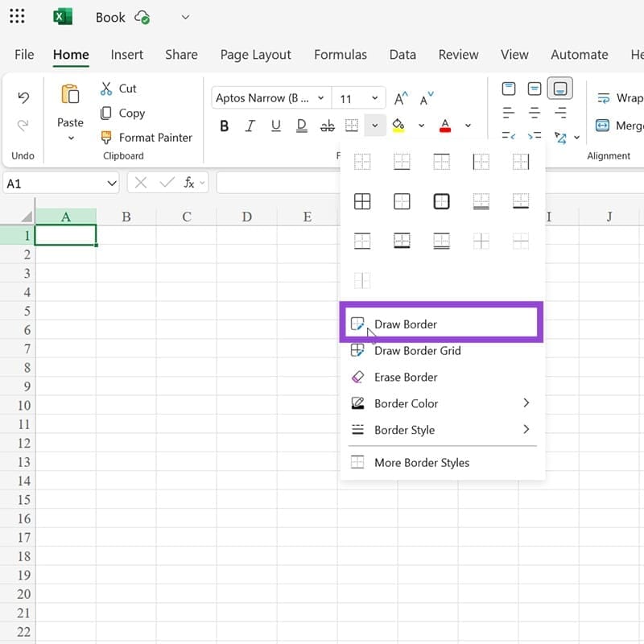Toggle Strikethrough formatting
Image resolution: width=644 pixels, height=644 pixels.
click(x=328, y=126)
